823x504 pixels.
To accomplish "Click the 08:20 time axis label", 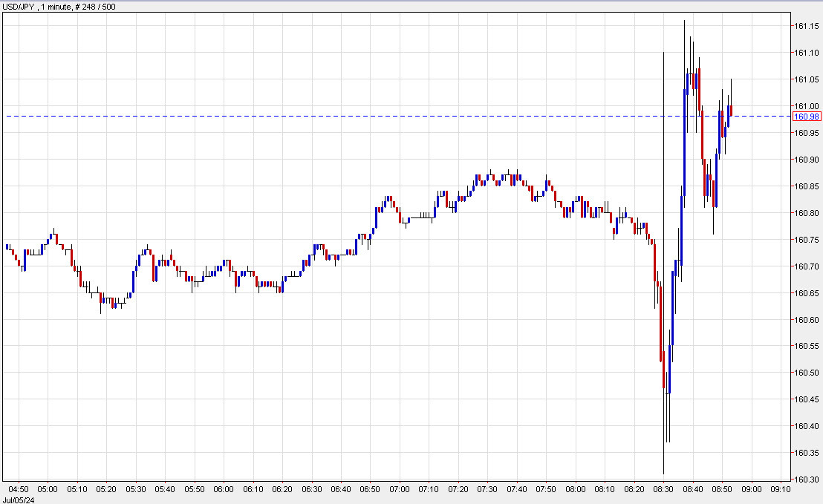I will pos(634,489).
